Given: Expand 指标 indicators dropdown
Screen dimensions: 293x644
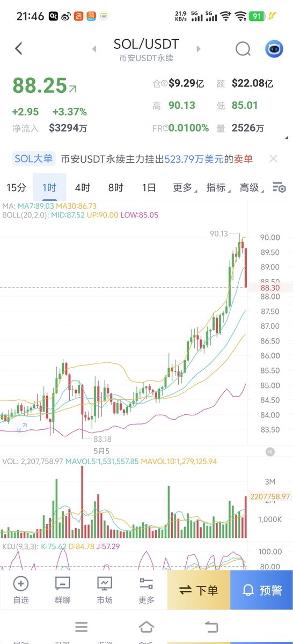Looking at the screenshot, I should coord(218,187).
